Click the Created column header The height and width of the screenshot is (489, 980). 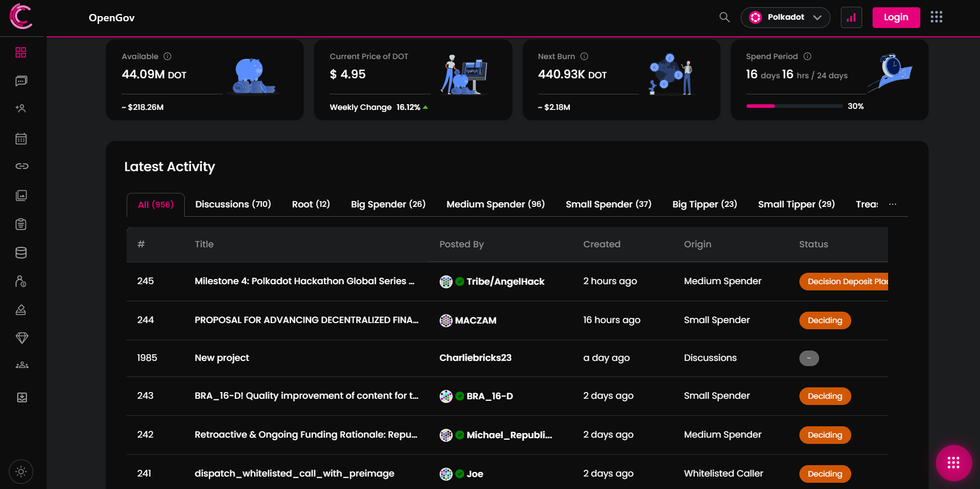point(602,244)
